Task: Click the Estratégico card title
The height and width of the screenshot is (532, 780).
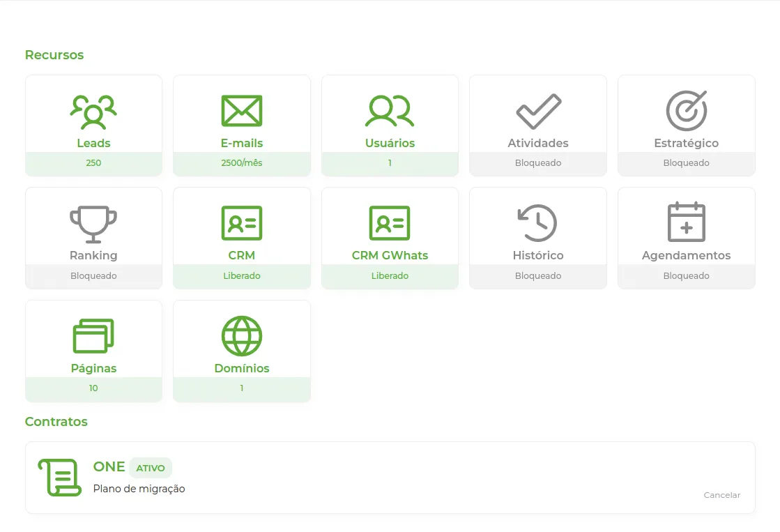Action: pyautogui.click(x=687, y=143)
